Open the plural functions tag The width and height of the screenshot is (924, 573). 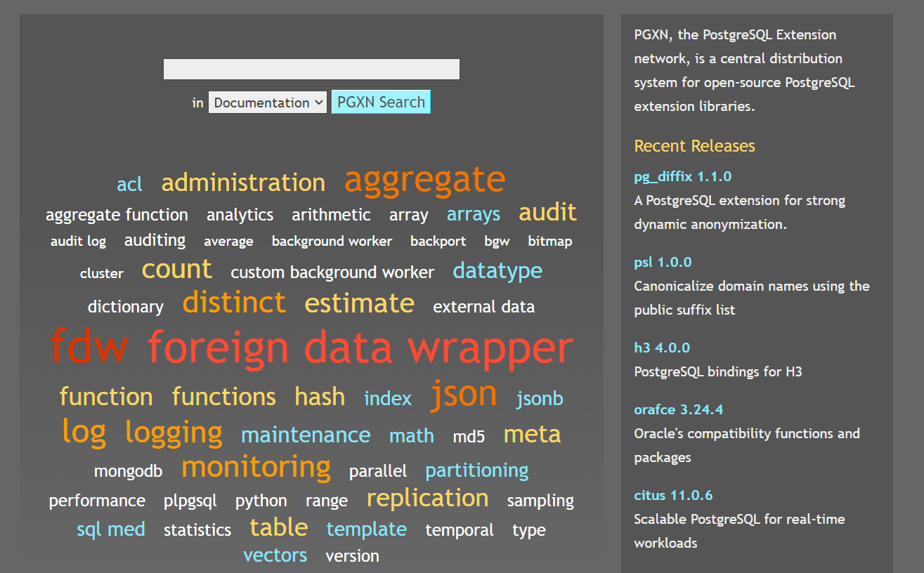point(223,397)
